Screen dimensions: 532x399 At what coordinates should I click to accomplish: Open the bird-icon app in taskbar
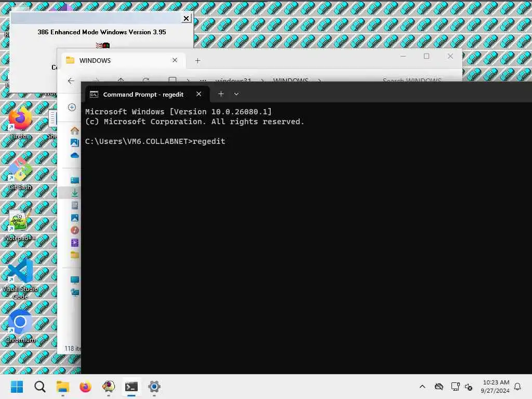tap(109, 387)
